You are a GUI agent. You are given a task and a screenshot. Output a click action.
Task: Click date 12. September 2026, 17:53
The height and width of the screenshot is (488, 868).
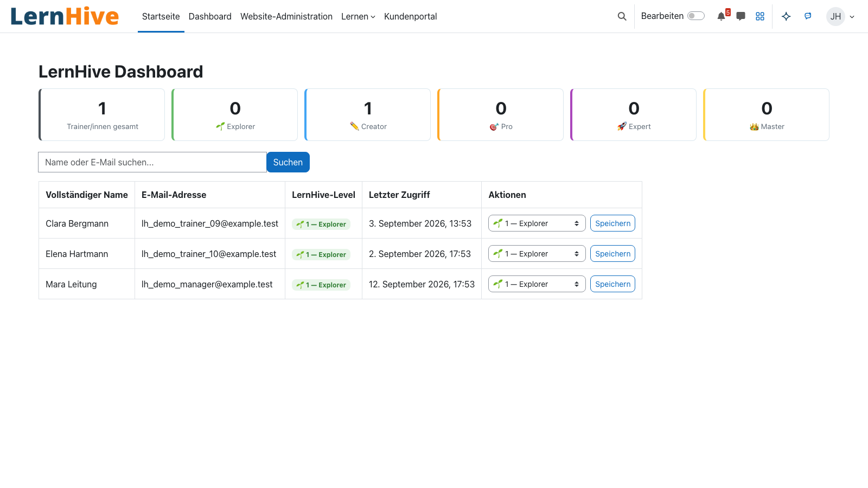pyautogui.click(x=422, y=284)
